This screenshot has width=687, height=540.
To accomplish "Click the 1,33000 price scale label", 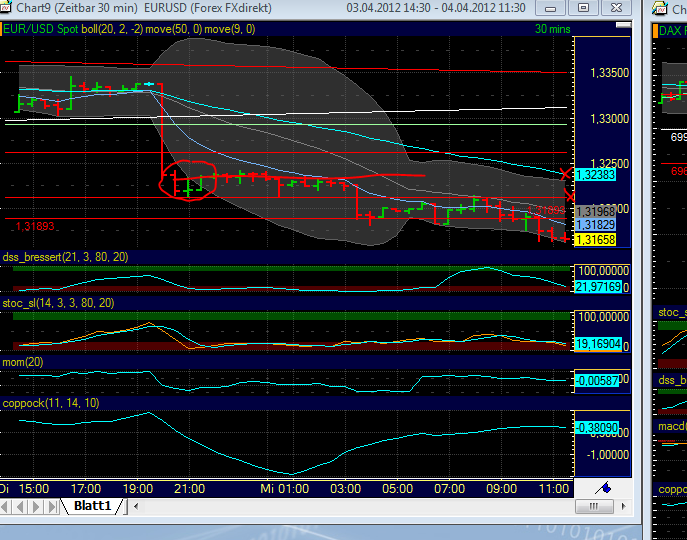I will [x=609, y=118].
